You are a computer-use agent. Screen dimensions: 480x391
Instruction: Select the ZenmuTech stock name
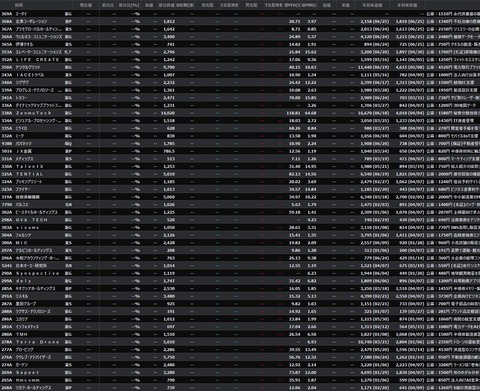[x=34, y=113]
